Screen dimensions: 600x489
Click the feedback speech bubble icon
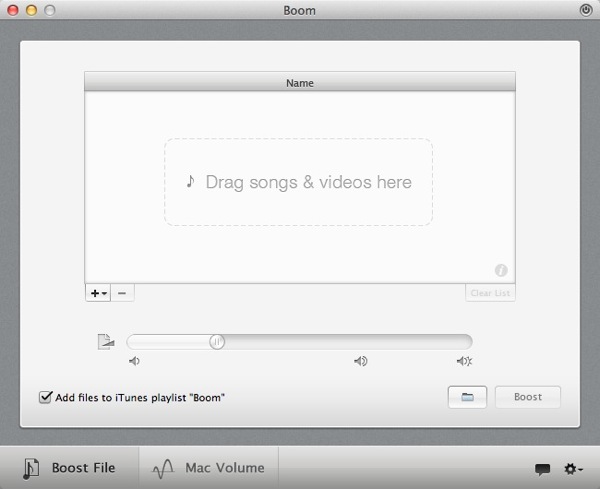(x=542, y=469)
